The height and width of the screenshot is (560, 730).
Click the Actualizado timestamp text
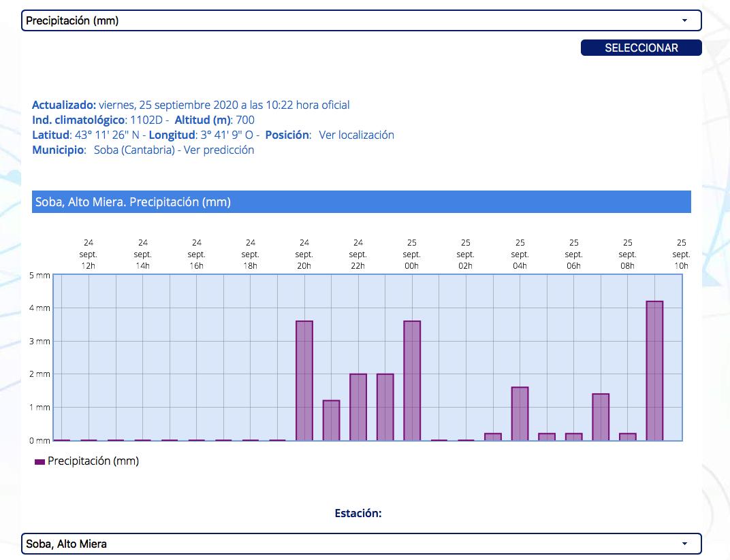[191, 105]
